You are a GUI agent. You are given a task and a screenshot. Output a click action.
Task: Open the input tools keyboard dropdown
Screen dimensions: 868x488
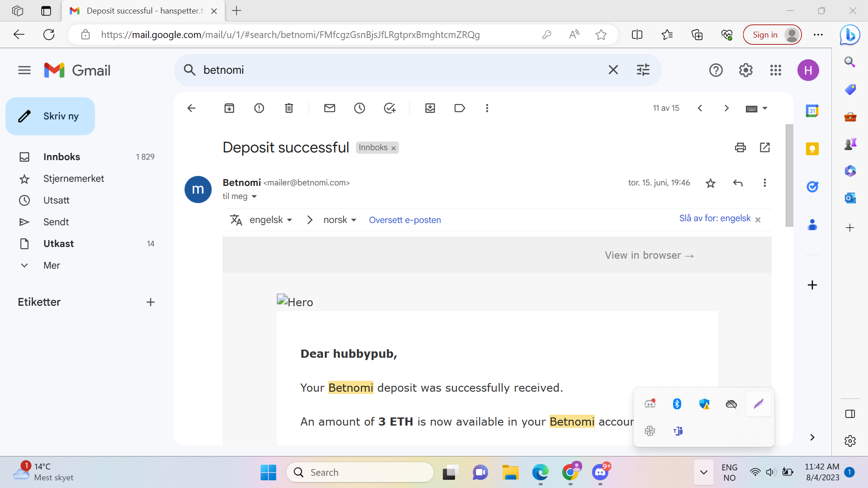(756, 109)
